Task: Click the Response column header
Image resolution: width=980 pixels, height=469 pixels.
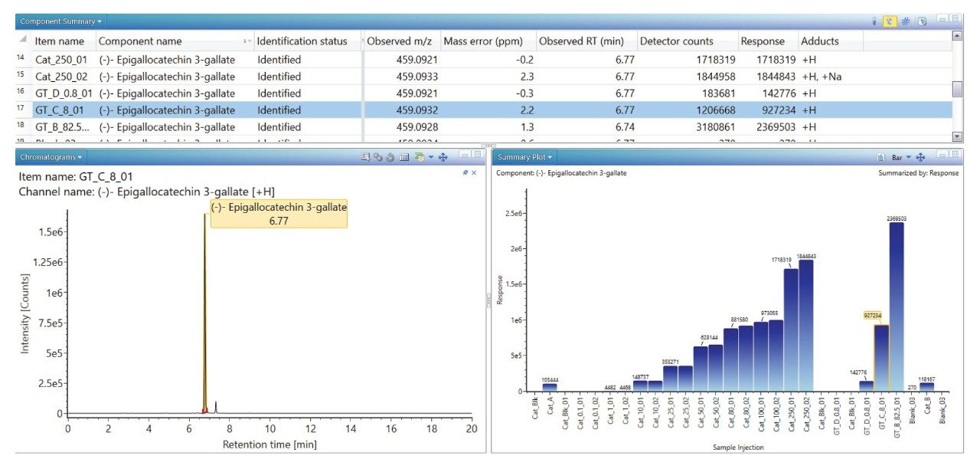Action: pyautogui.click(x=768, y=41)
